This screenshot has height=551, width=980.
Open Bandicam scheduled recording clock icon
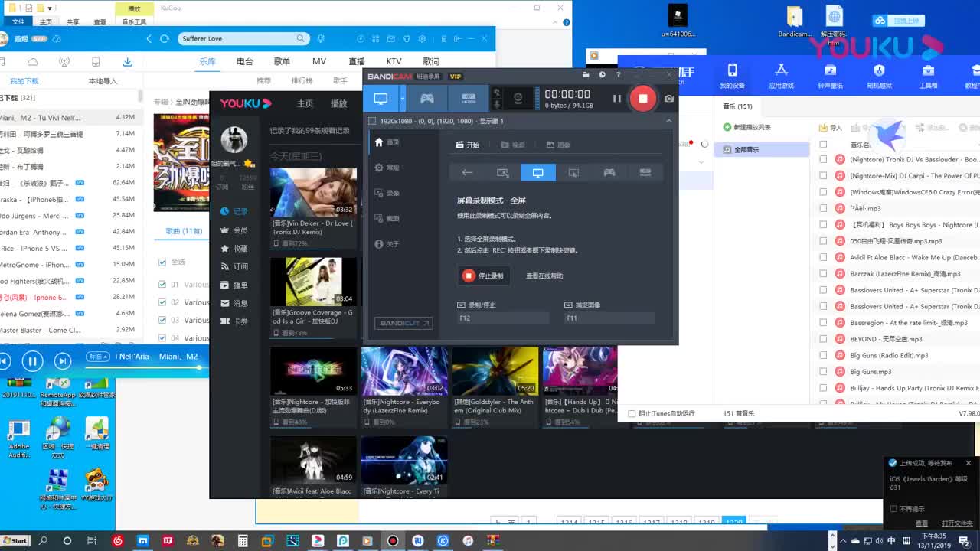pyautogui.click(x=603, y=75)
